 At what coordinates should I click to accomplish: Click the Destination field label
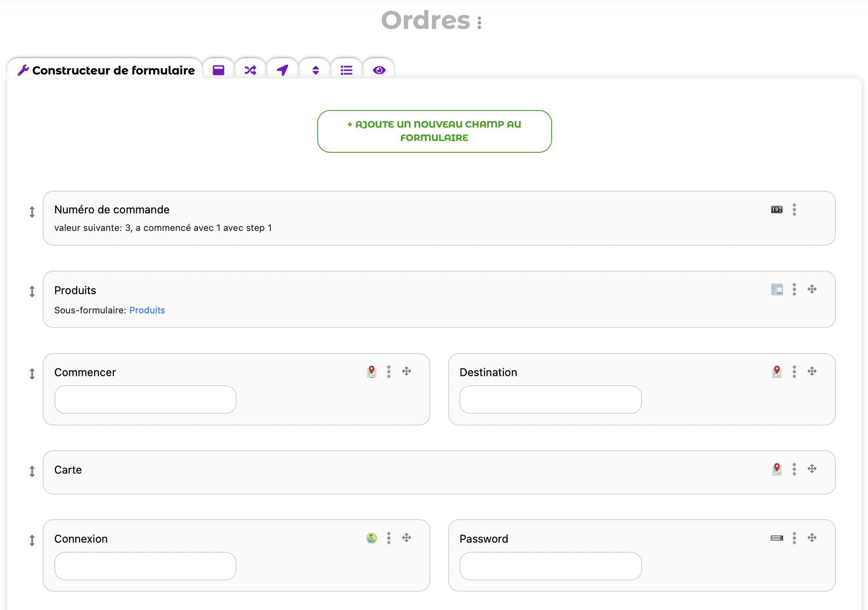coord(488,372)
